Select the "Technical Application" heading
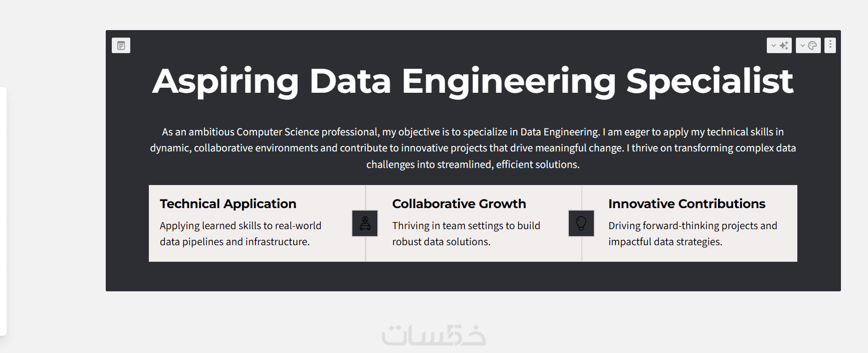 click(x=228, y=204)
